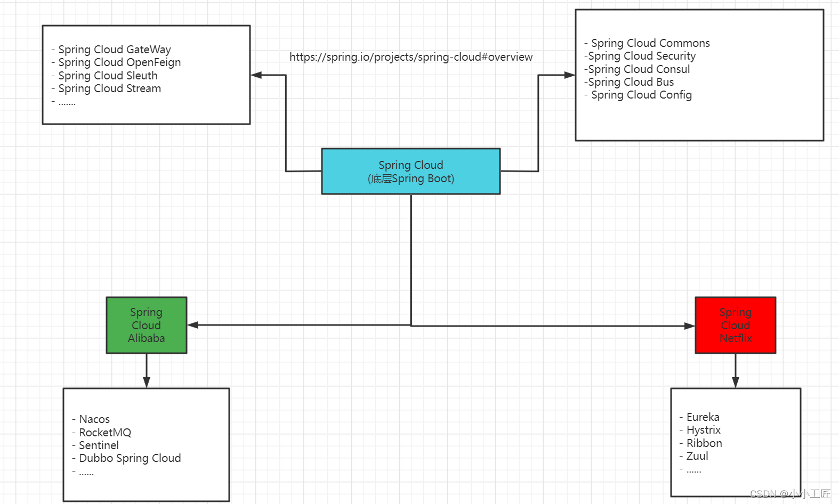Select the RocketMQ list item
The height and width of the screenshot is (504, 839).
coord(104,433)
